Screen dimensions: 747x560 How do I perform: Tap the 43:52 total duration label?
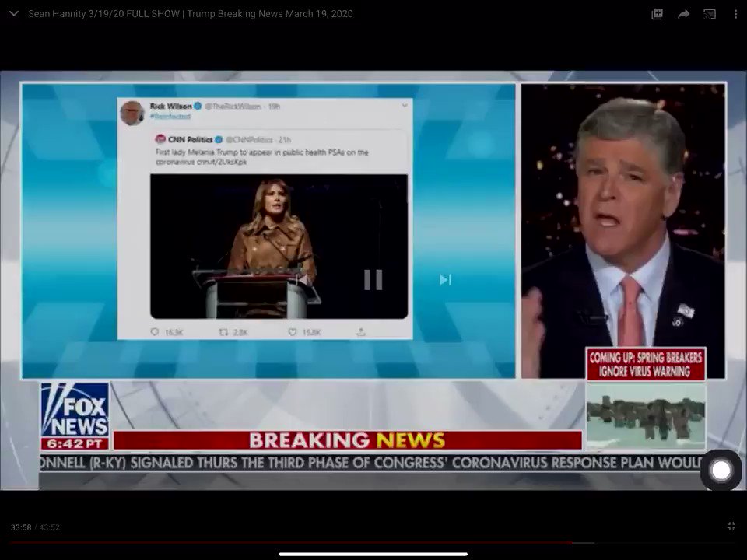point(50,527)
